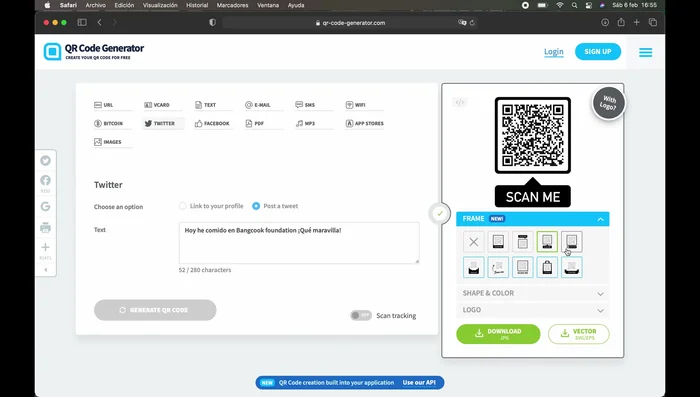
Task: Open Spotlight search in menu bar
Action: pos(575,5)
